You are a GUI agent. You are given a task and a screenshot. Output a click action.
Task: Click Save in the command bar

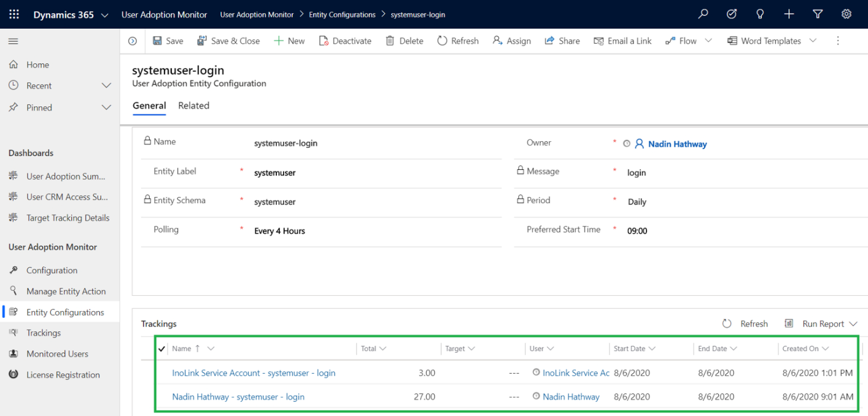(168, 41)
